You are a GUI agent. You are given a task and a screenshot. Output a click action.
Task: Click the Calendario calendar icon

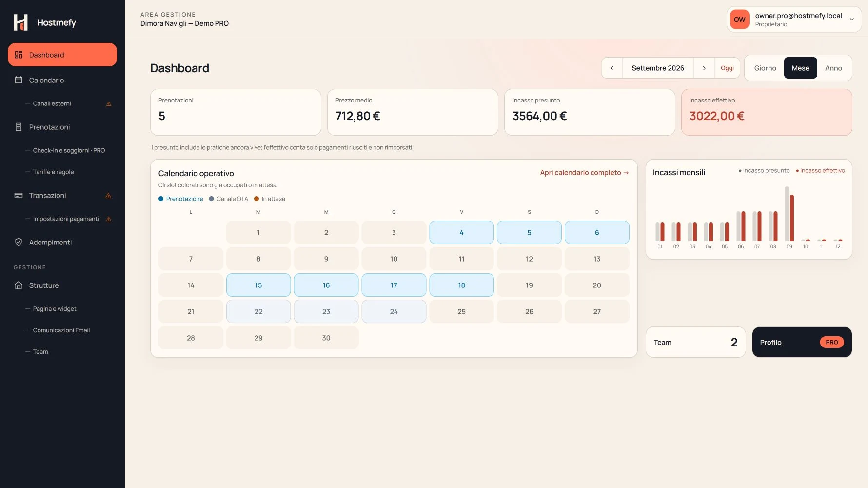pos(19,80)
